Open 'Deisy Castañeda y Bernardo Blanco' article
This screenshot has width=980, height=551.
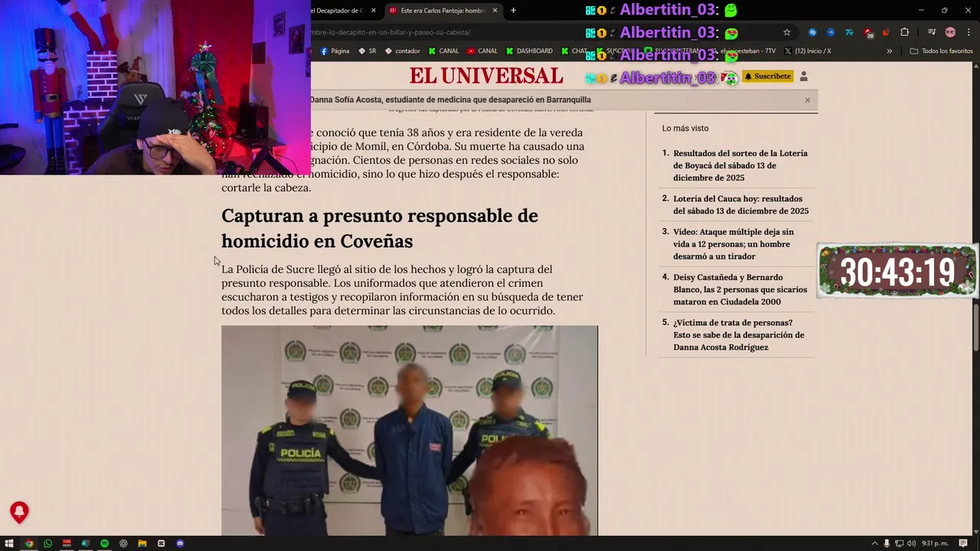[x=740, y=289]
